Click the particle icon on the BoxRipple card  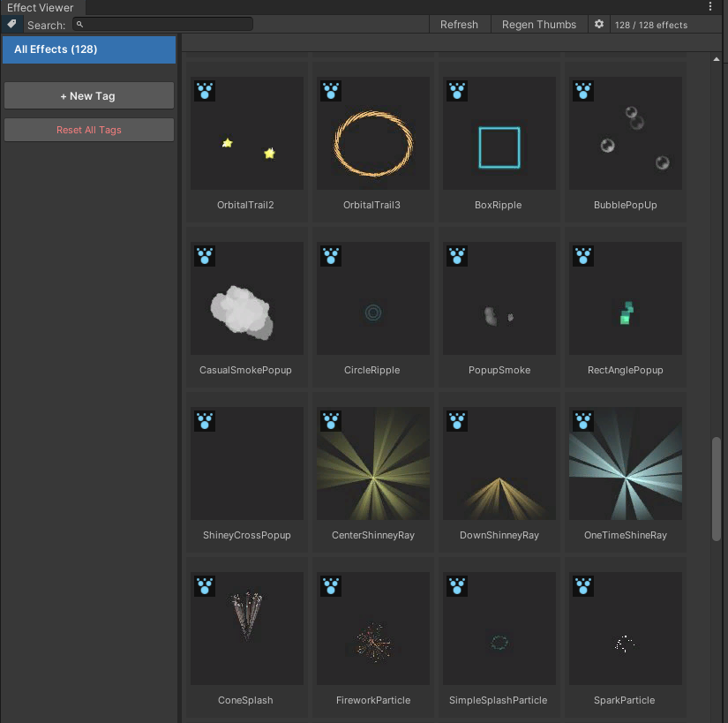tap(457, 91)
